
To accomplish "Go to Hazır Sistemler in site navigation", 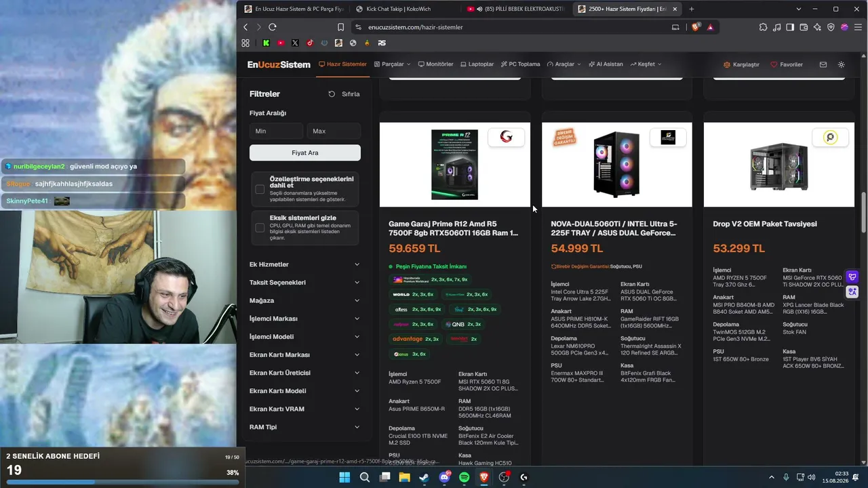I will [342, 64].
